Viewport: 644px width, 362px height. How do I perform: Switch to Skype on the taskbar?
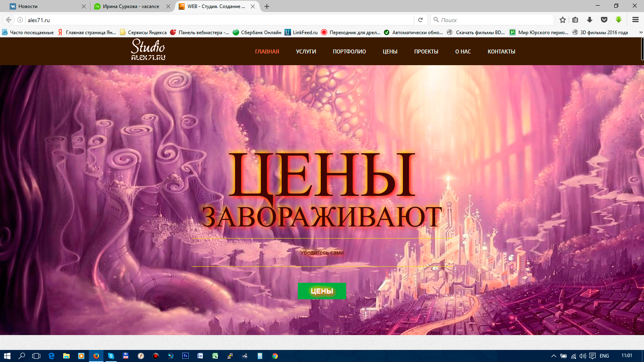pyautogui.click(x=111, y=356)
